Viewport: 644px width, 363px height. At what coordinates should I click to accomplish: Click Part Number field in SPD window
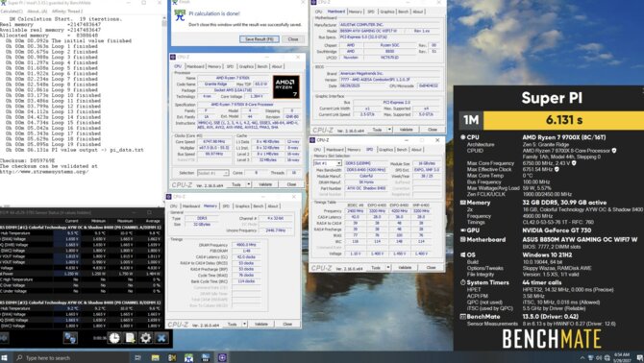[365, 188]
